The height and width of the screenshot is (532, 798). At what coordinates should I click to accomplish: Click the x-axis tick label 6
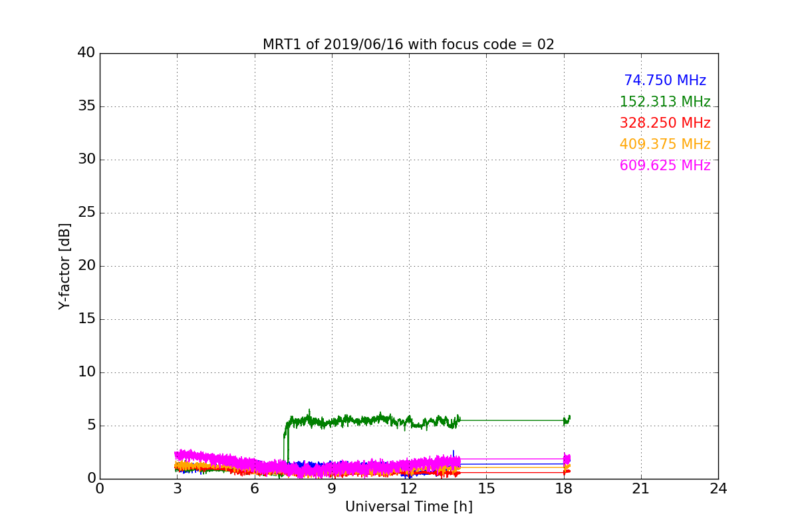(255, 489)
